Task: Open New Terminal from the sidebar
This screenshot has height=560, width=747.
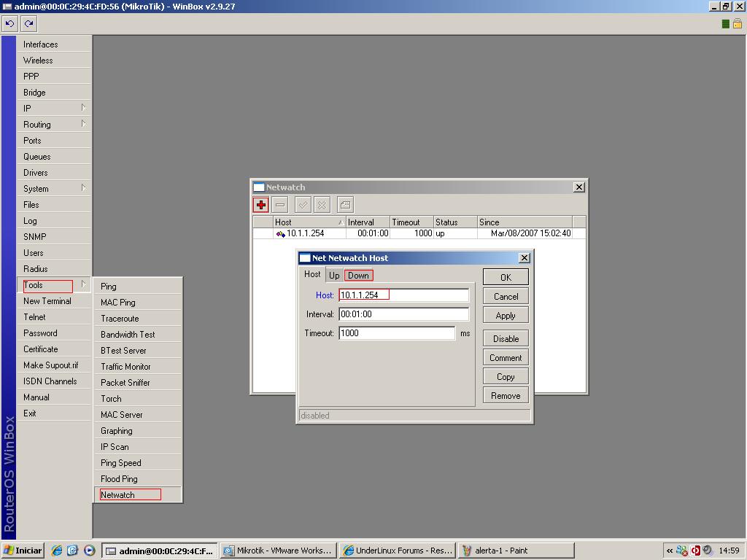Action: pos(54,301)
